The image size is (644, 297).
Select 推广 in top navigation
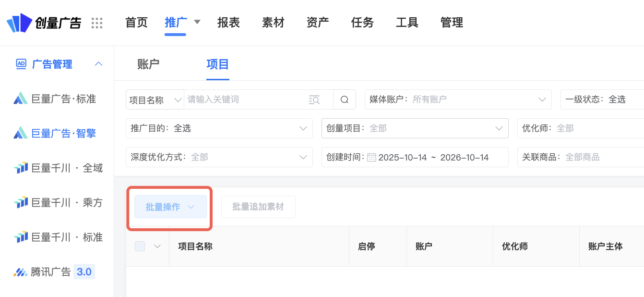176,22
